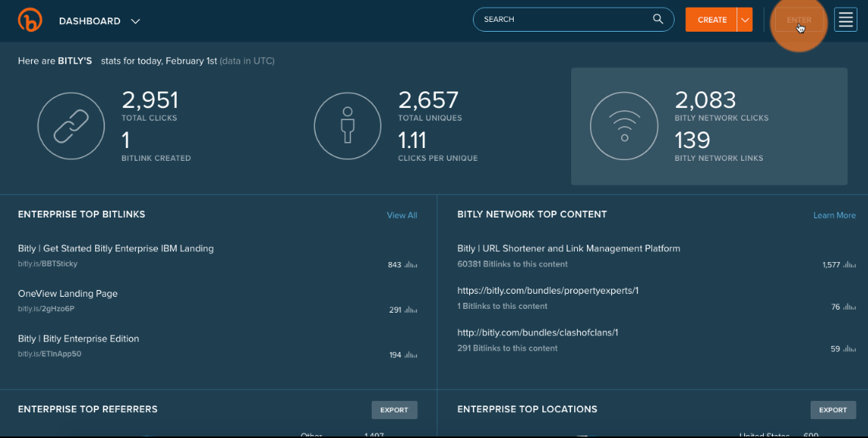Click the wifi Bitly Network icon
The width and height of the screenshot is (868, 438).
(x=624, y=126)
